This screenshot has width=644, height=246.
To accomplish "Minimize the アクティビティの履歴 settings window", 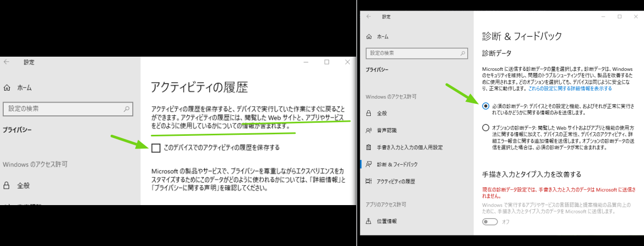I will click(x=306, y=62).
